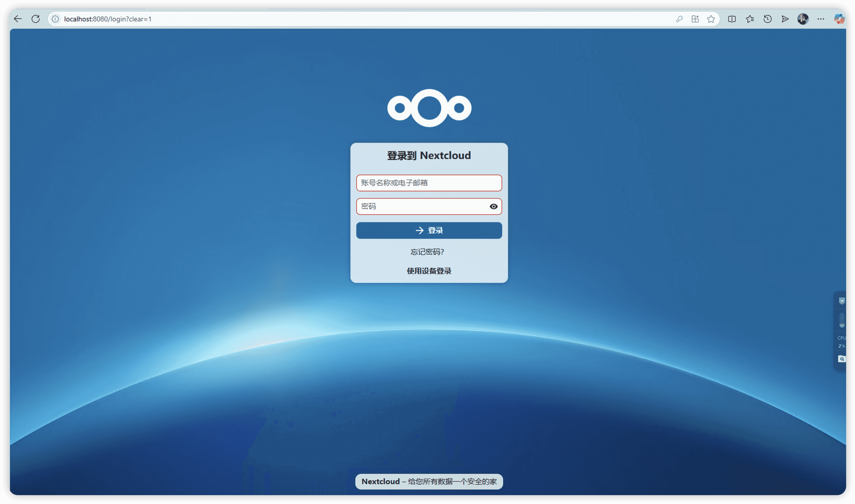Open the browser settings ellipsis menu
The height and width of the screenshot is (504, 855).
point(821,19)
